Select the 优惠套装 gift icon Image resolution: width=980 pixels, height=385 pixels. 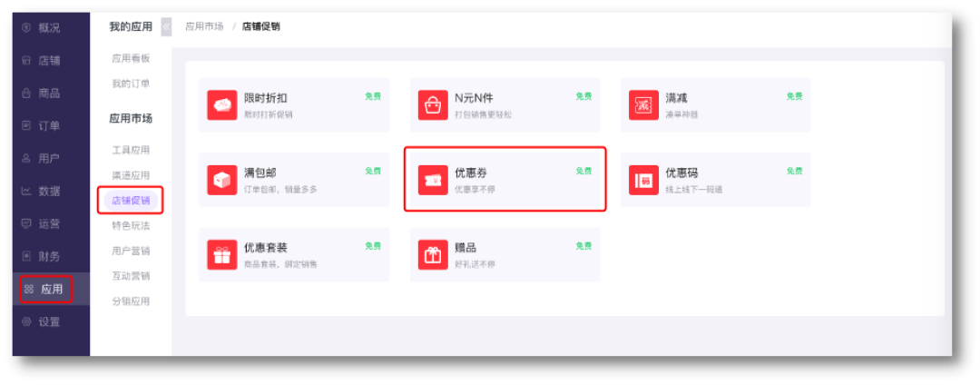[222, 255]
